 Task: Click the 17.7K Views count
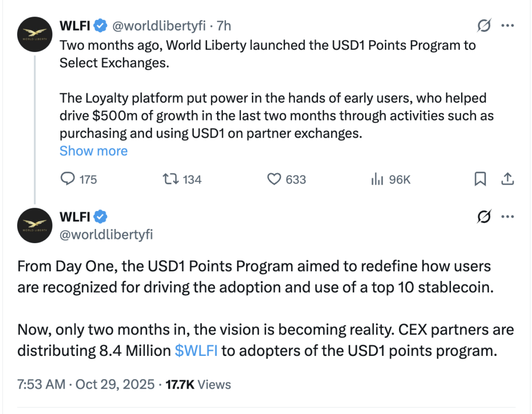point(198,384)
